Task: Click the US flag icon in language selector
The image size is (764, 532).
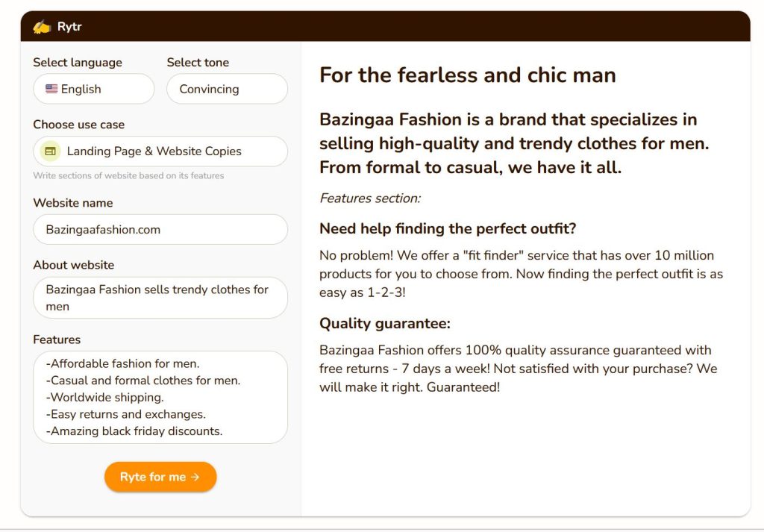Action: [x=51, y=89]
